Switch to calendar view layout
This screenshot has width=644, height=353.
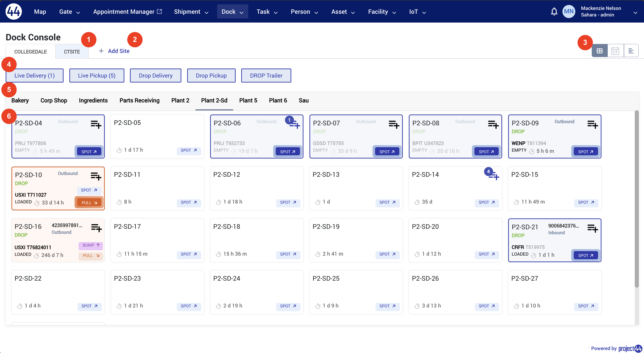(x=615, y=51)
